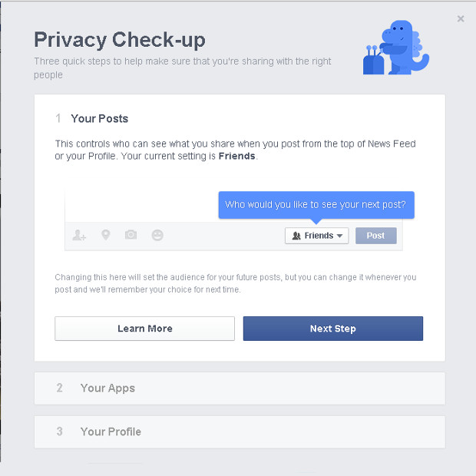Image resolution: width=476 pixels, height=476 pixels.
Task: Expand the Your Apps section
Action: pyautogui.click(x=107, y=388)
